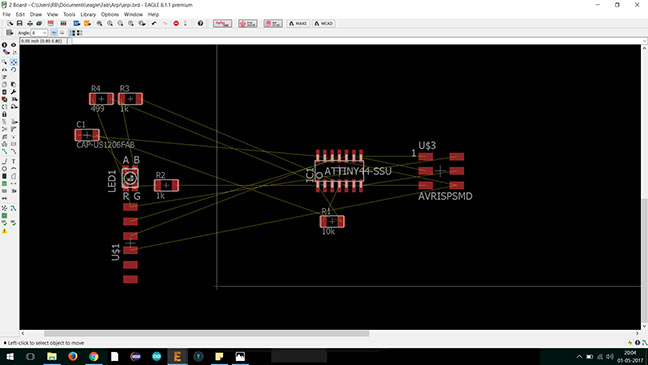Viewport: 648px width, 365px height.
Task: Select the Rotate tool
Action: click(14, 69)
